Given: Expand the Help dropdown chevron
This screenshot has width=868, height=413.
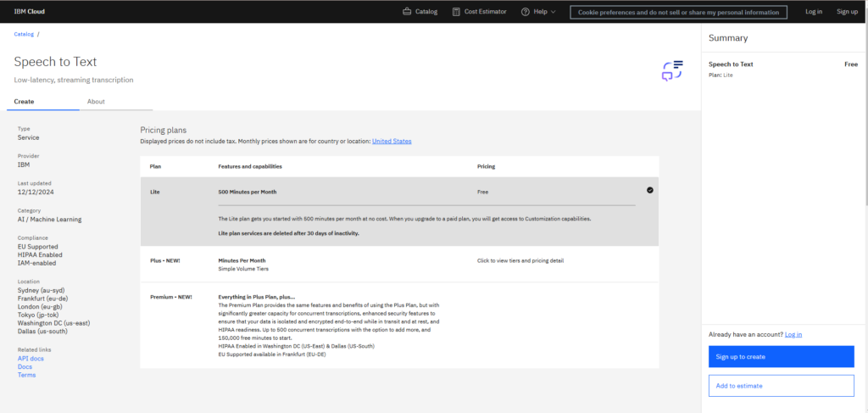Looking at the screenshot, I should [x=553, y=12].
